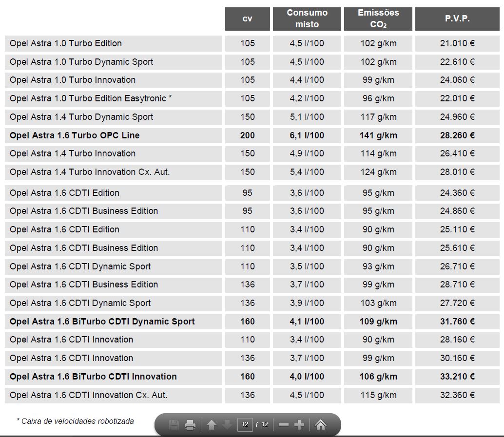Viewport: 504px width, 437px height.
Task: Select "Opel Astra 1.4 Turbo Dynamic Sport" row name
Action: coord(81,117)
